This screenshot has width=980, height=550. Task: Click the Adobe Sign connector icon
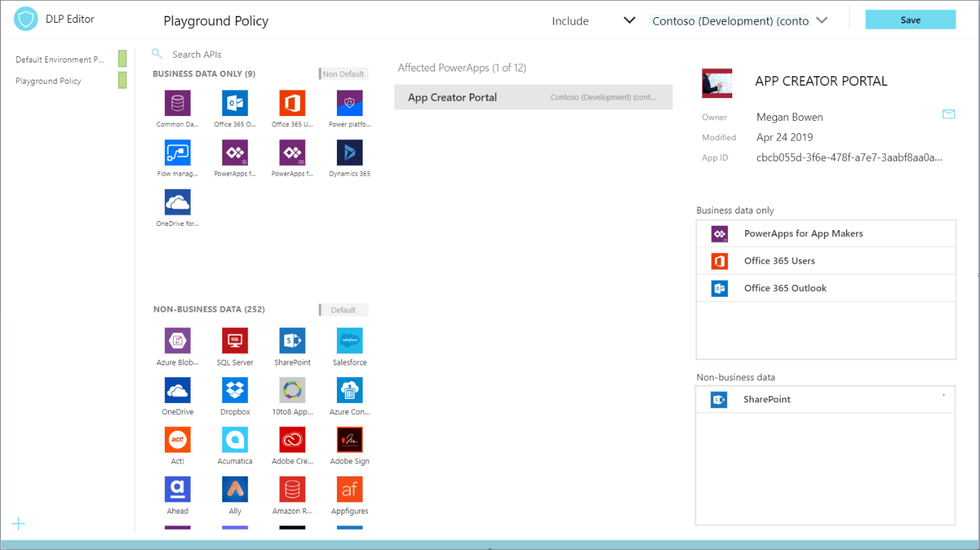(350, 439)
